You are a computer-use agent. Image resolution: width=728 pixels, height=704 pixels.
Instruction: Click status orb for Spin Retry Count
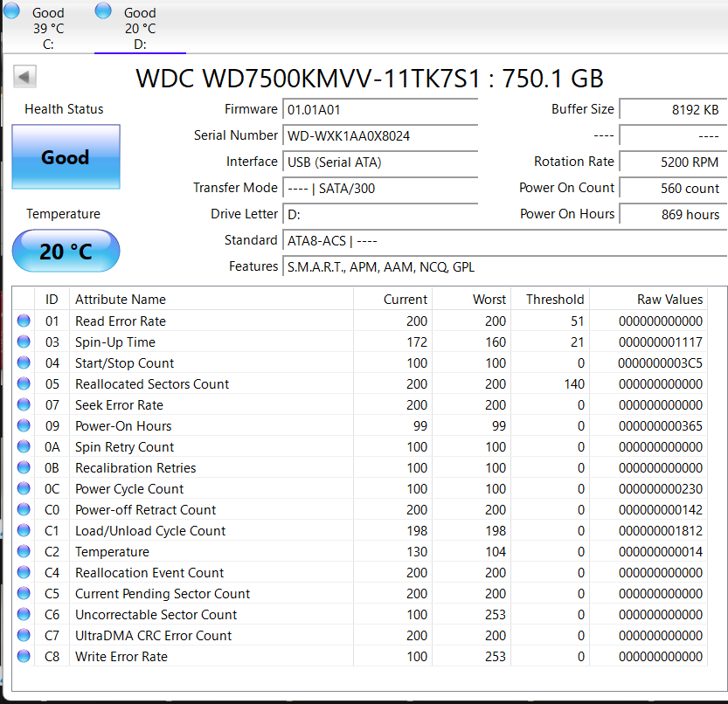click(24, 446)
